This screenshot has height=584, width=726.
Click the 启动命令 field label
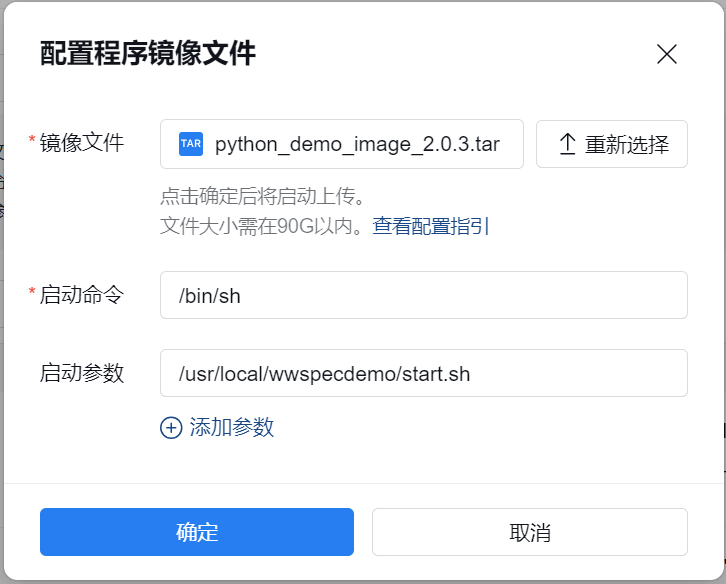click(x=82, y=294)
